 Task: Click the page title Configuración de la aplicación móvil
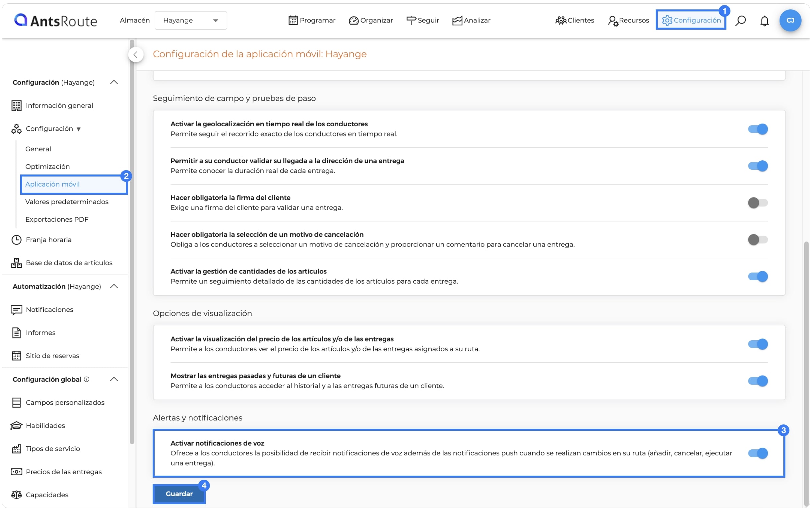(260, 54)
